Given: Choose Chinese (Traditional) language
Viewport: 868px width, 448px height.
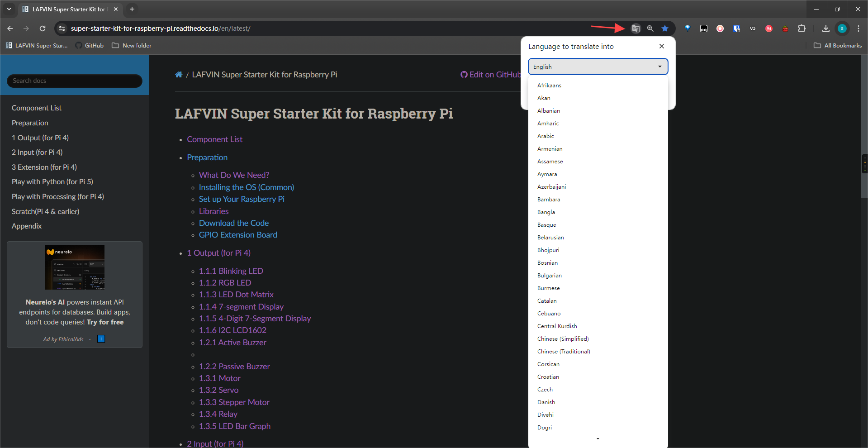Looking at the screenshot, I should click(563, 352).
